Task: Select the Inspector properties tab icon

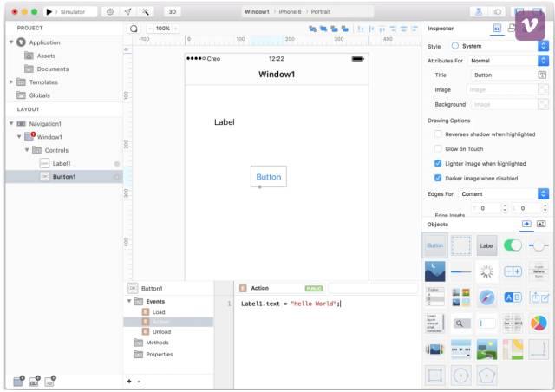Action: (497, 29)
